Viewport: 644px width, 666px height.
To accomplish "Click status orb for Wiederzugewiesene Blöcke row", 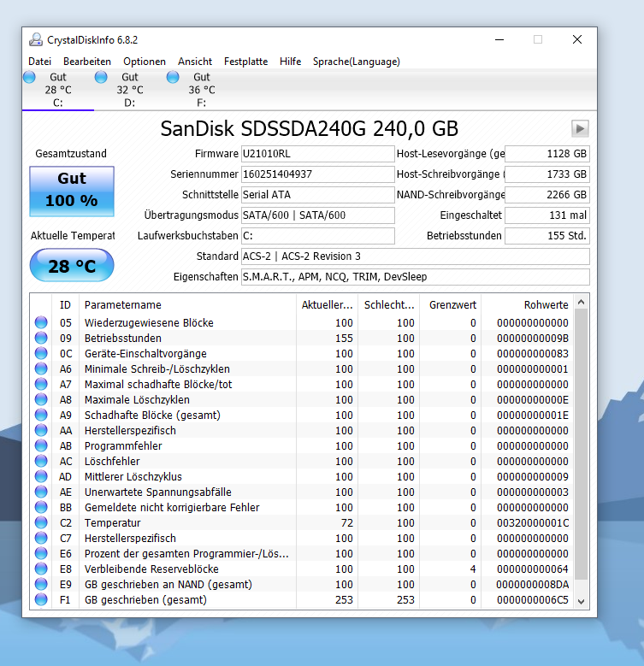I will pyautogui.click(x=41, y=322).
